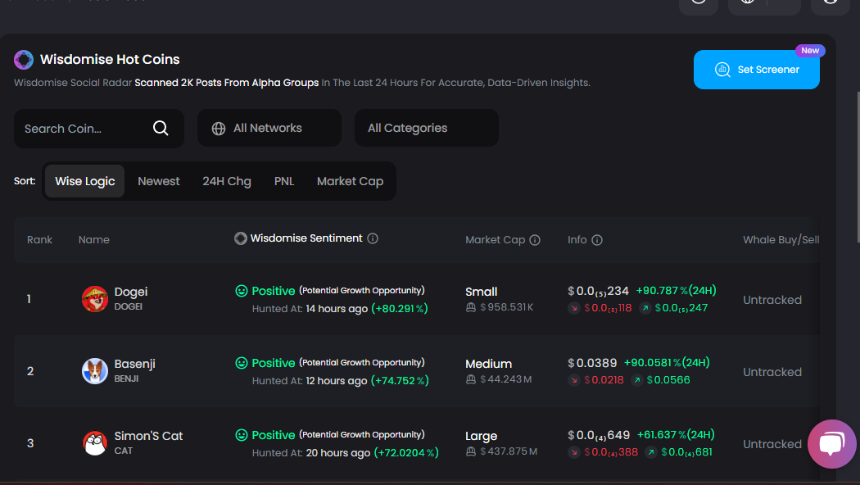Click the Wisdomise Hot Coins logo icon

(x=24, y=59)
